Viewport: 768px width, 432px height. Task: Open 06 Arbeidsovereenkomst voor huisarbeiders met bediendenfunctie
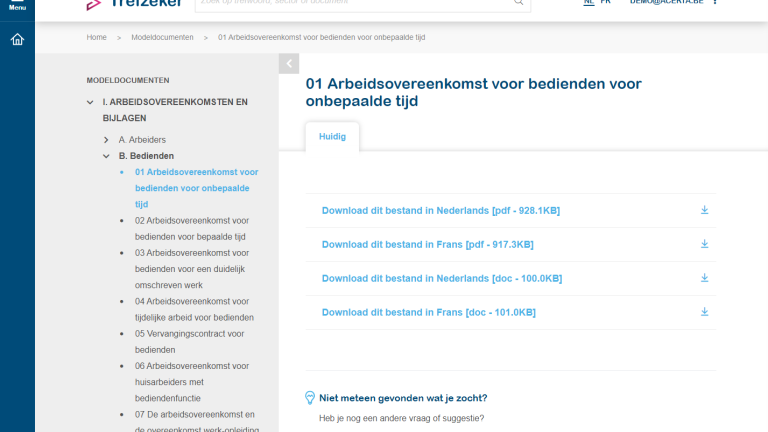pyautogui.click(x=192, y=382)
